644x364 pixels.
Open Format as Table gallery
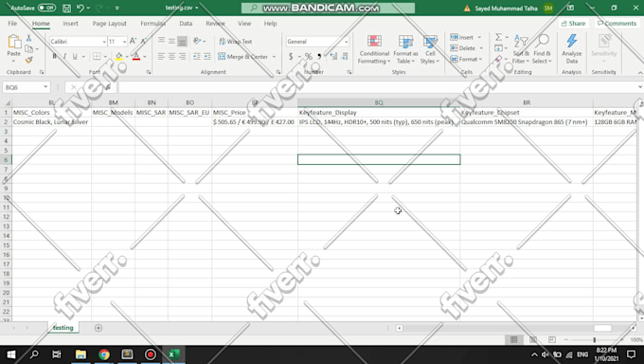[405, 49]
